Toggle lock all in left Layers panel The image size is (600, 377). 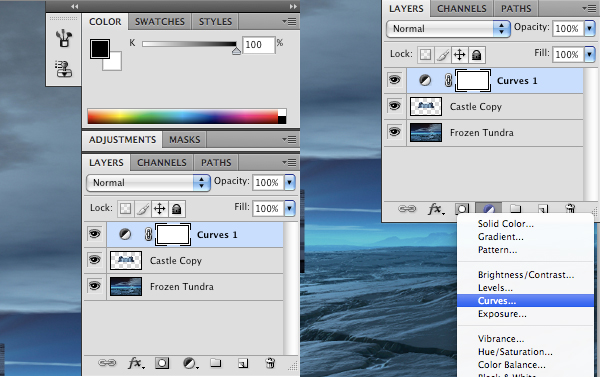coord(176,209)
